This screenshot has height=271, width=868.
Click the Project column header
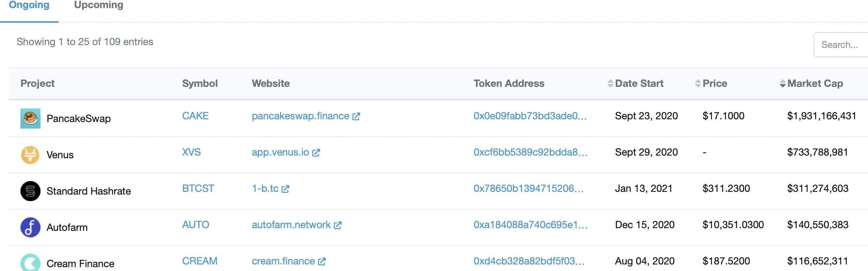tap(37, 83)
